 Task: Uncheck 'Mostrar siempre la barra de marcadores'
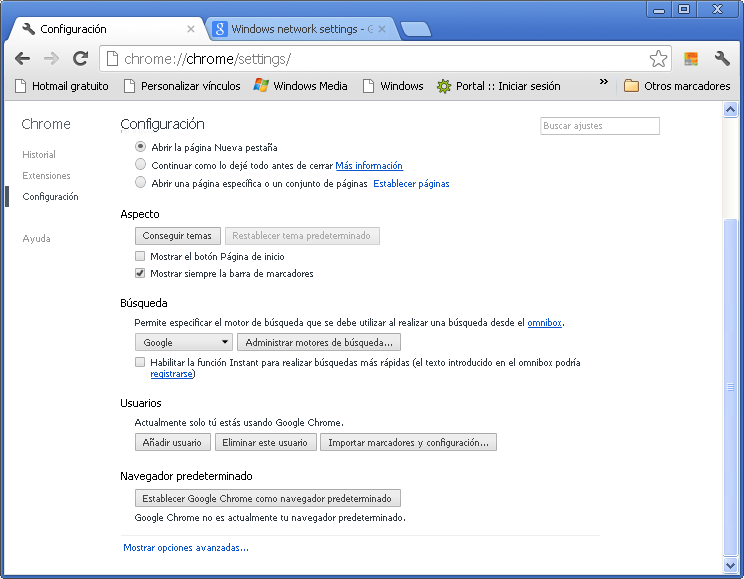[141, 273]
